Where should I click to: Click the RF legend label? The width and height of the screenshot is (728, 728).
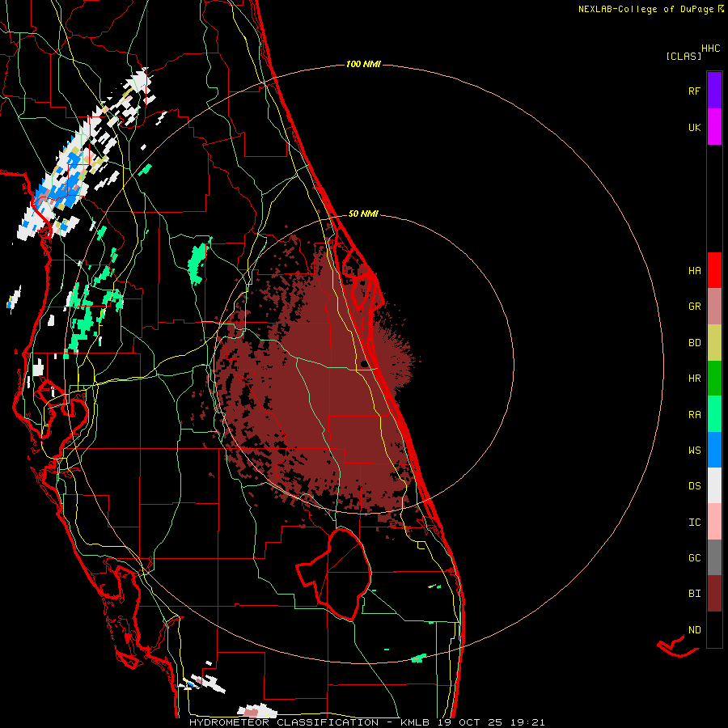point(694,91)
